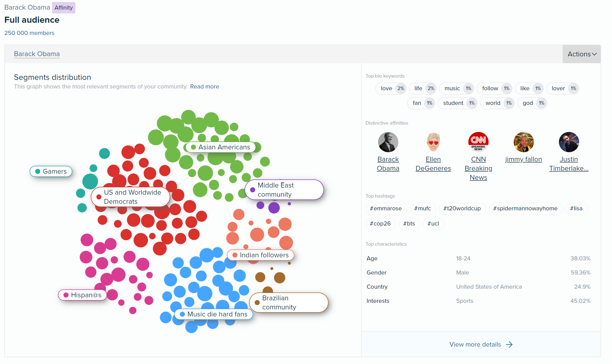
Task: Select the Barack Obama tab header
Action: [36, 54]
